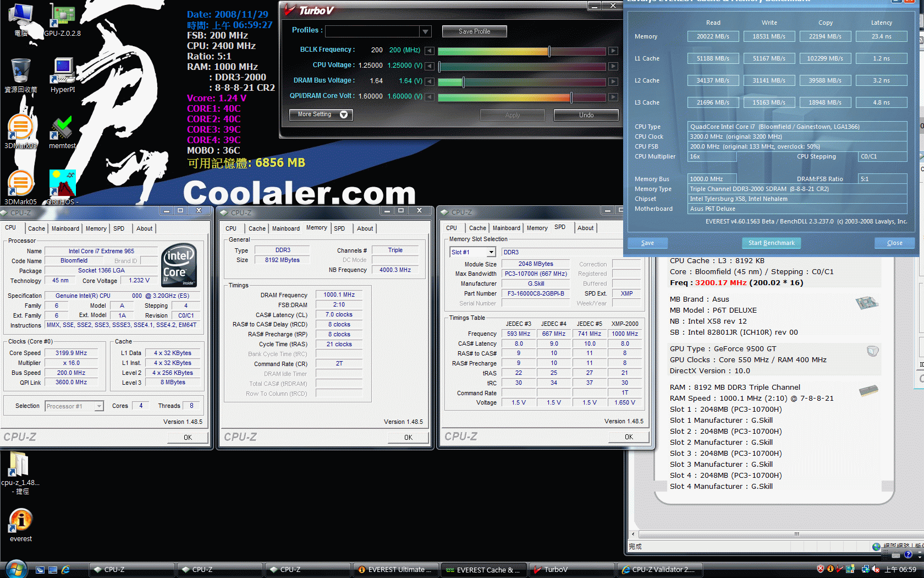Open About tab in first CPU-Z window

coord(145,228)
